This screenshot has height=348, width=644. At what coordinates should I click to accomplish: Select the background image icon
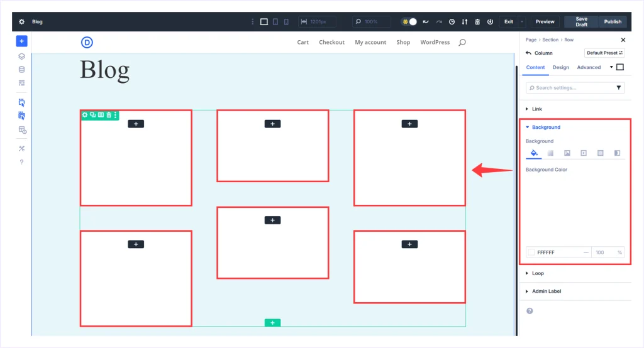tap(567, 153)
